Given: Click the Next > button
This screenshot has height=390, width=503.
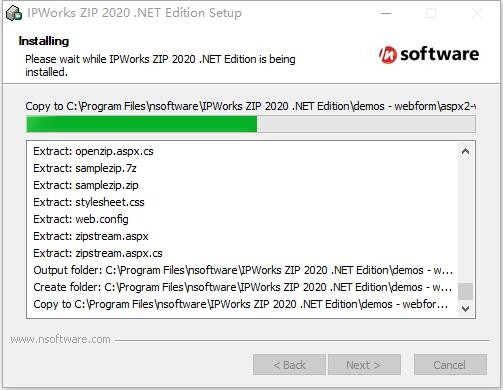Looking at the screenshot, I should pos(364,365).
